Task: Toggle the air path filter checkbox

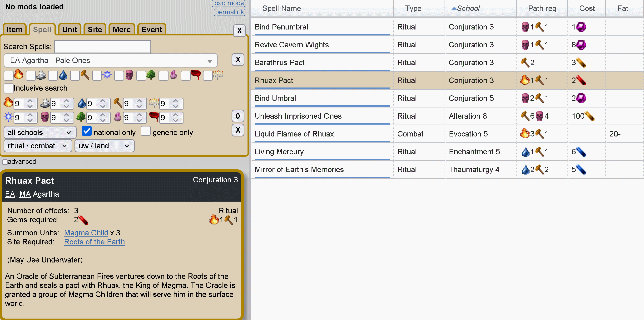Action: [x=30, y=75]
